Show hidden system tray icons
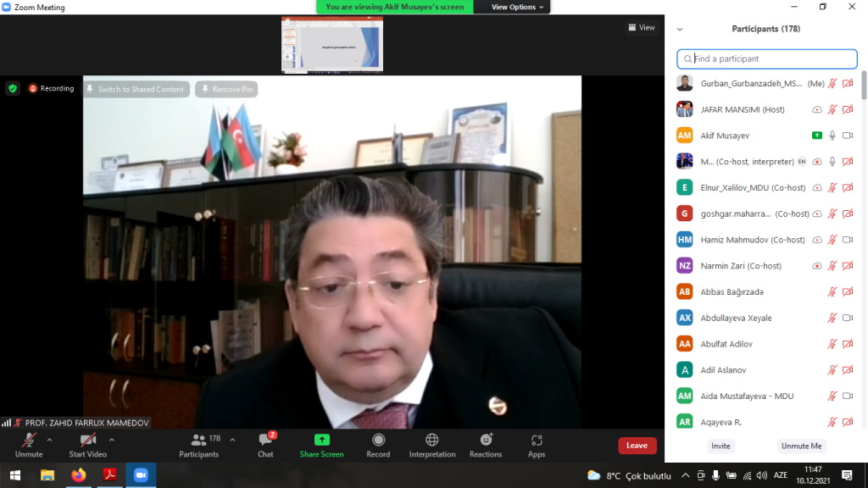868x488 pixels. (x=685, y=475)
